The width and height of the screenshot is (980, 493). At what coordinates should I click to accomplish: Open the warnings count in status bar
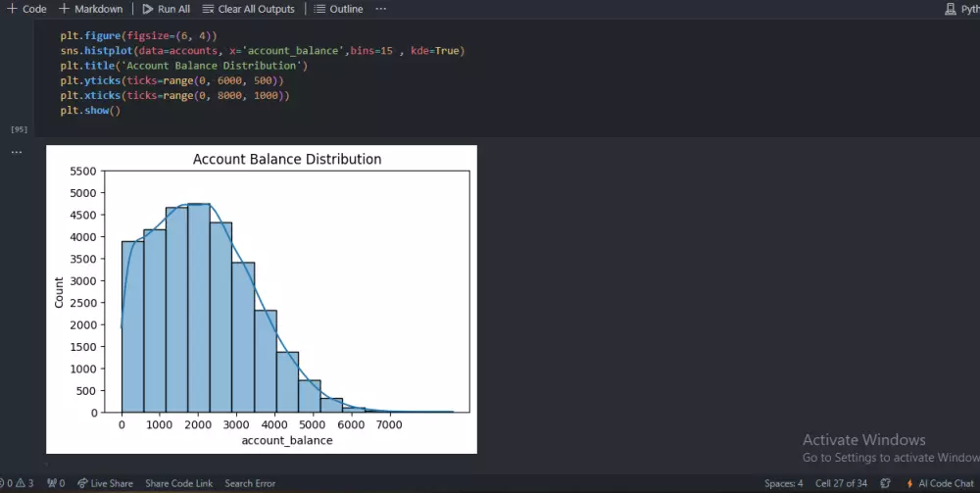click(x=25, y=483)
